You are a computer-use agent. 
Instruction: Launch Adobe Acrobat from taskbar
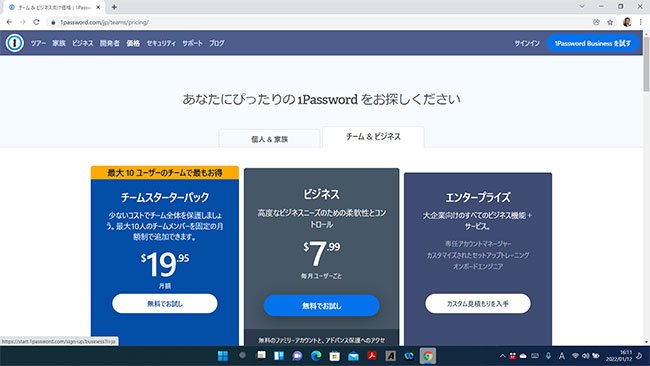click(372, 356)
